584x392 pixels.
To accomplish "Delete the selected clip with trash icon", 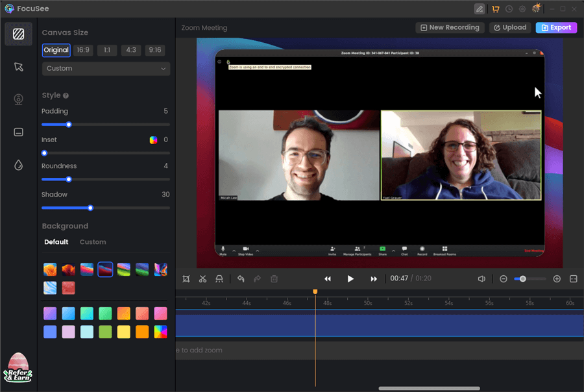I will [274, 278].
